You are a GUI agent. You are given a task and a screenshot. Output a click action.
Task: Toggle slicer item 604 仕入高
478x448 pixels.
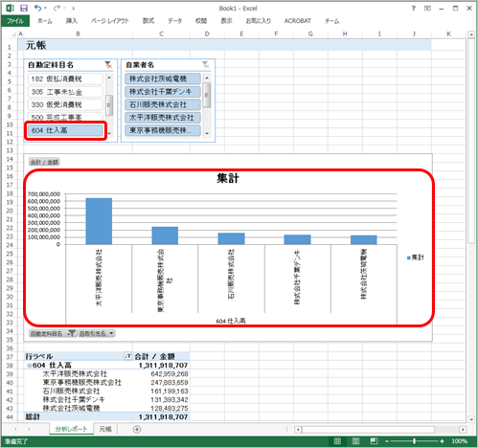tap(65, 130)
